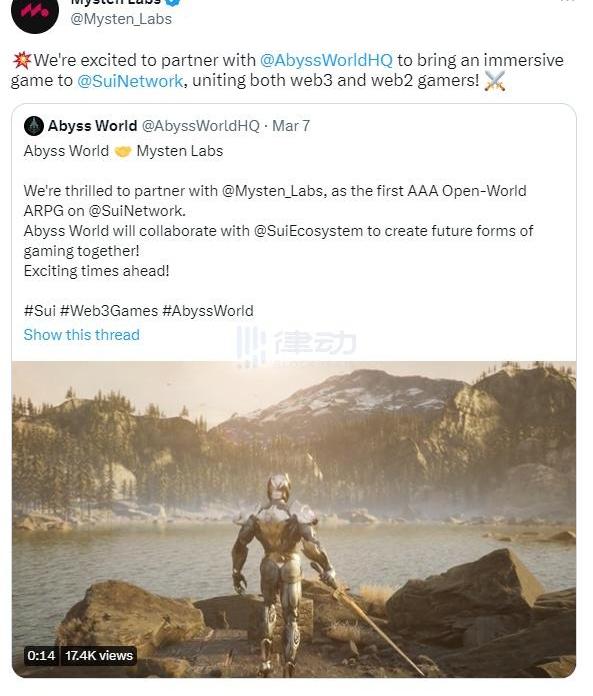Open the Abyss World small avatar icon
This screenshot has width=593, height=696.
(x=34, y=126)
